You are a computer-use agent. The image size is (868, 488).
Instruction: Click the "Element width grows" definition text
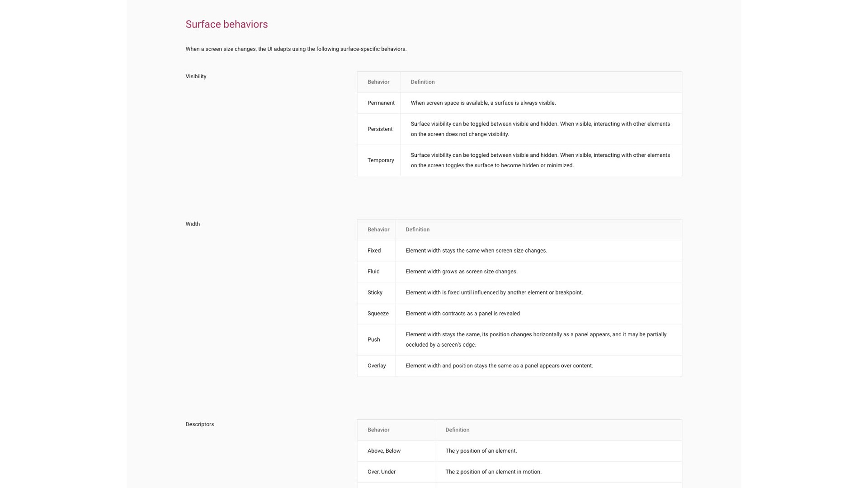coord(461,272)
